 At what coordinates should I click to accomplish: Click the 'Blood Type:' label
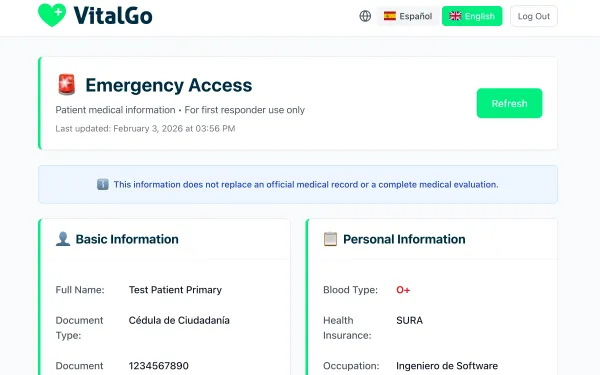(x=350, y=290)
